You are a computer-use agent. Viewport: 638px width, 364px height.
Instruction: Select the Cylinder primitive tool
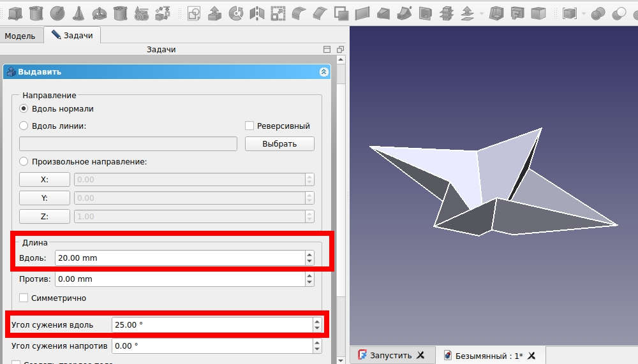click(x=36, y=13)
